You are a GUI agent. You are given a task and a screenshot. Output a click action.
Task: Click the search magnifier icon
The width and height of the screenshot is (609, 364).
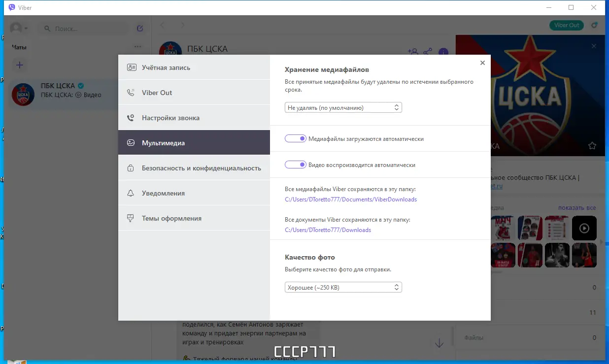pyautogui.click(x=47, y=28)
